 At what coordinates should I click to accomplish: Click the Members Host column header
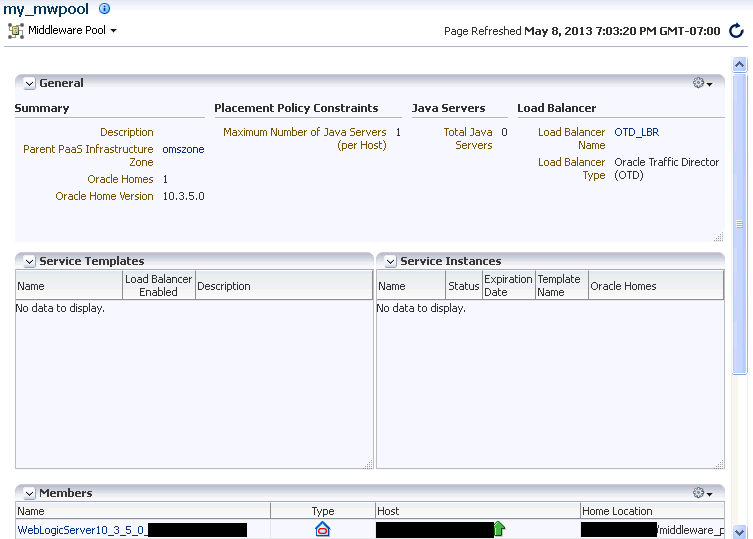pos(477,511)
